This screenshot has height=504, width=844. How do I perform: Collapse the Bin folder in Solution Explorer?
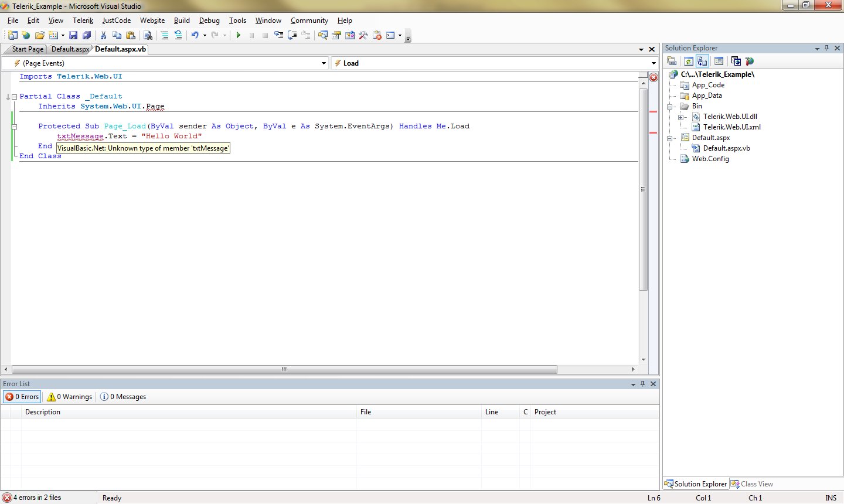tap(669, 107)
